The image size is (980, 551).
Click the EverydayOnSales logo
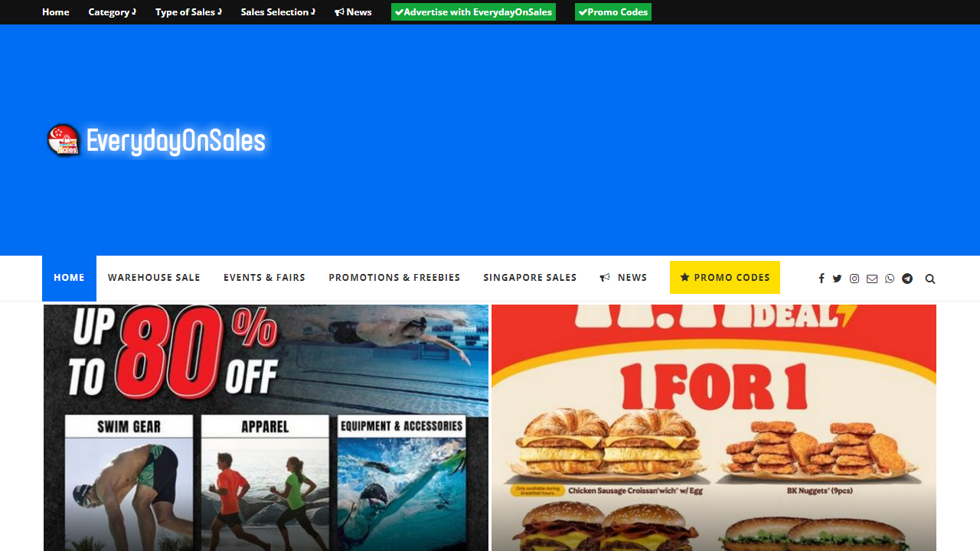click(157, 141)
